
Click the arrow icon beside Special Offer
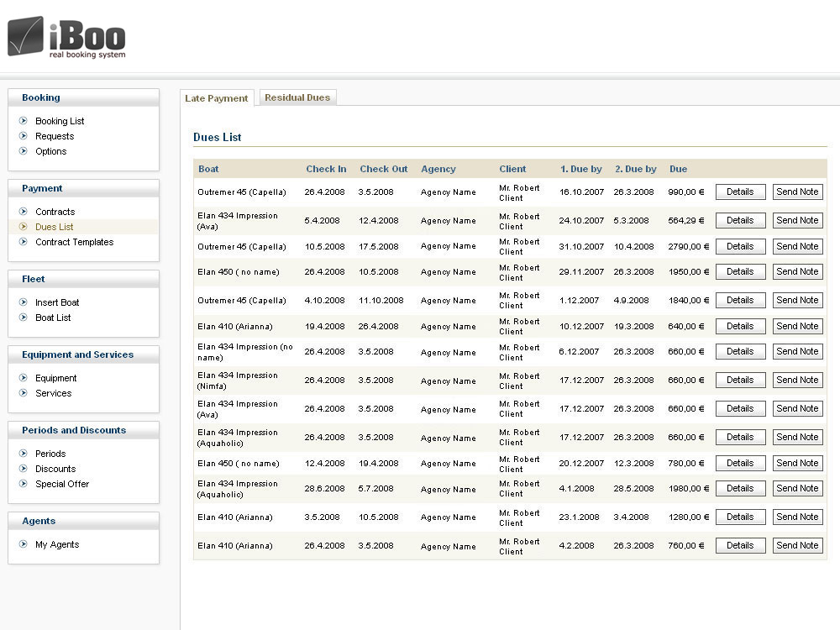[x=24, y=484]
